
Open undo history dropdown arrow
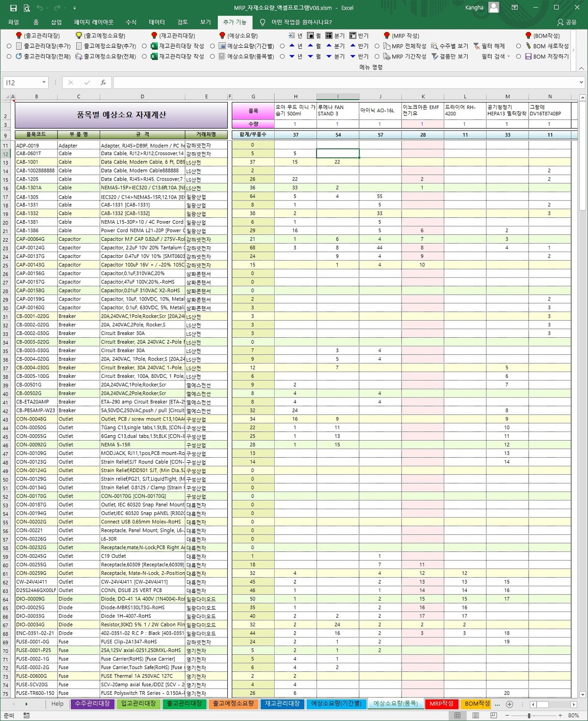[x=48, y=8]
